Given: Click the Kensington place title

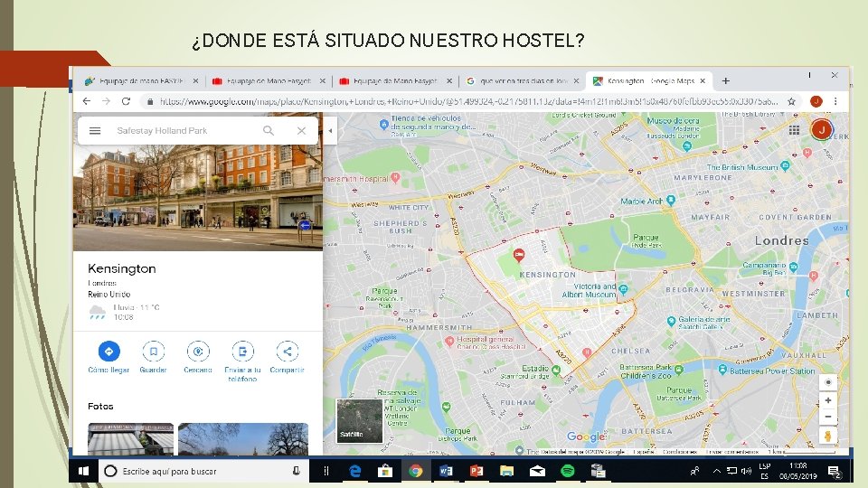Looking at the screenshot, I should (122, 269).
